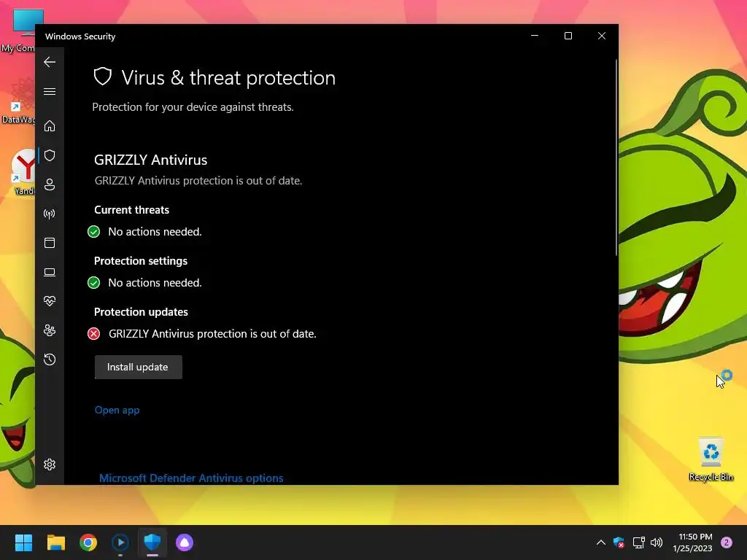
Task: Open Protection history clock icon
Action: pyautogui.click(x=50, y=359)
